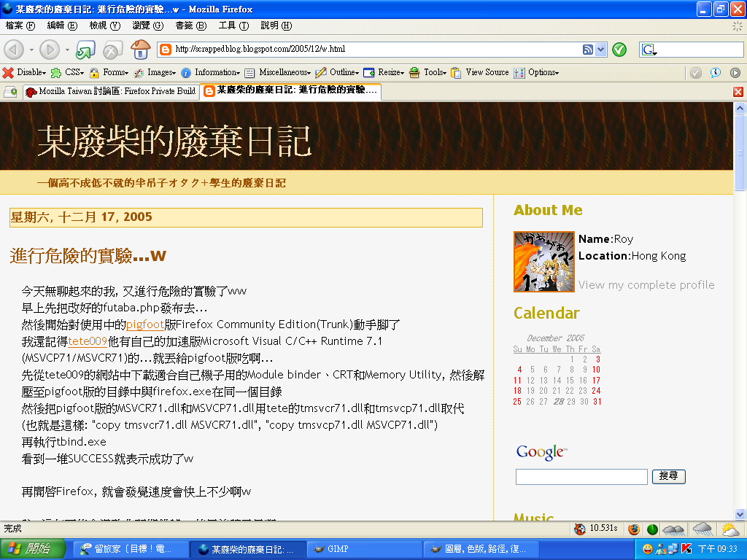747x560 pixels.
Task: Open the Disable dropdown in developer toolbar
Action: point(25,73)
